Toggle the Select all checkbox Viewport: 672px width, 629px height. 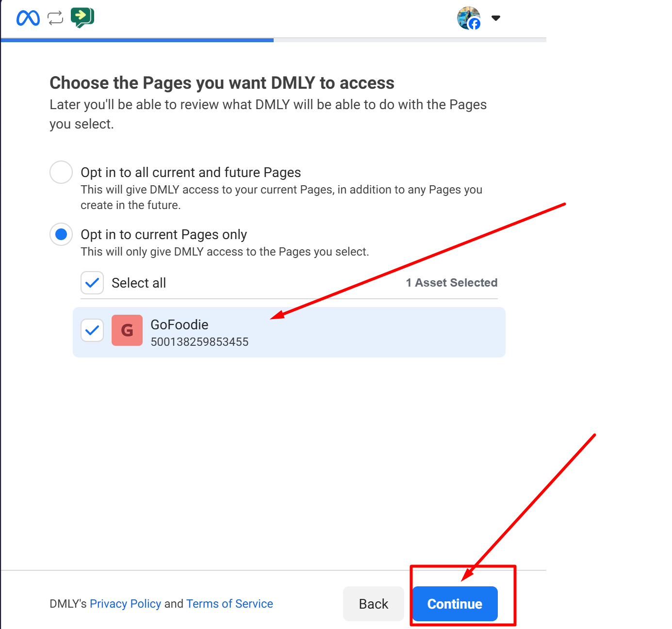click(92, 283)
